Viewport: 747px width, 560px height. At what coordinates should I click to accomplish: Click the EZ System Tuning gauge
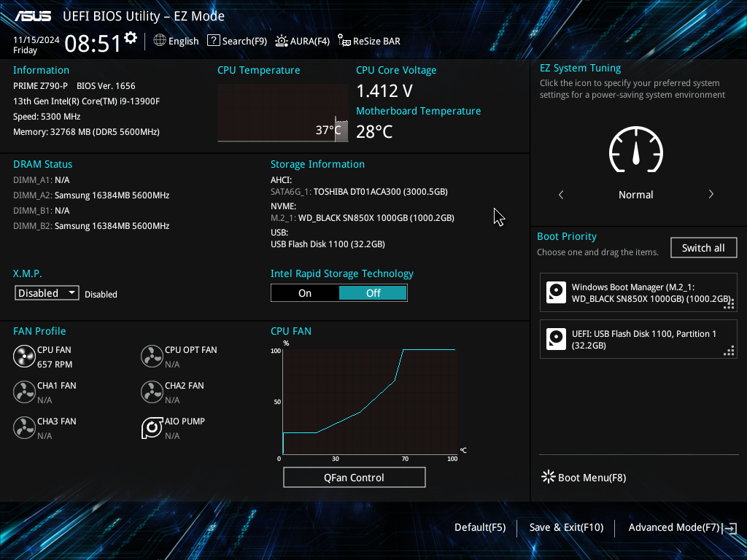click(636, 150)
